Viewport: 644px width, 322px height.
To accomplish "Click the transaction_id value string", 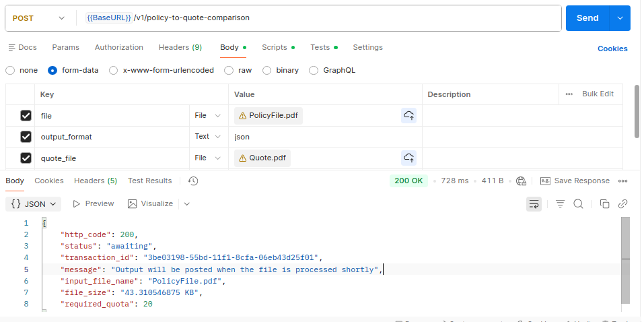I will 231,258.
